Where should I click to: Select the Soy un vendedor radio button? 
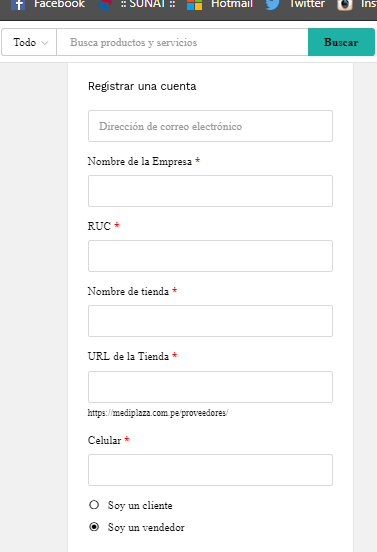point(94,527)
